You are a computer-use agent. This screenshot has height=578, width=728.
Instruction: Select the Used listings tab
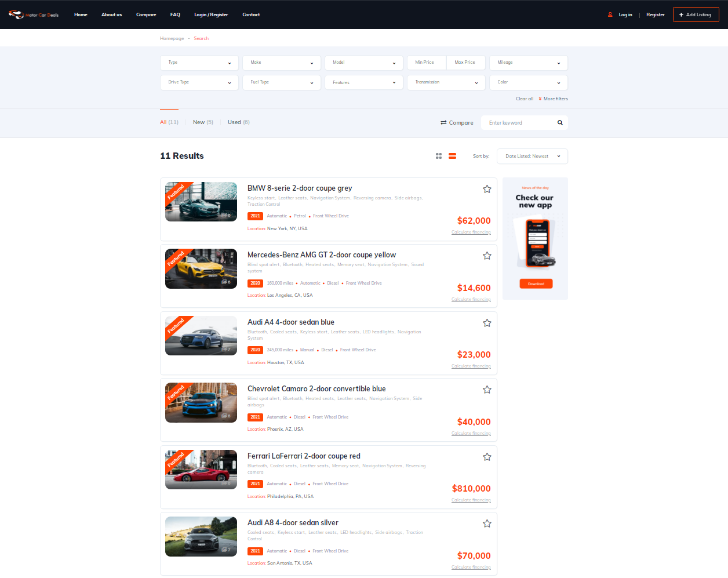238,122
